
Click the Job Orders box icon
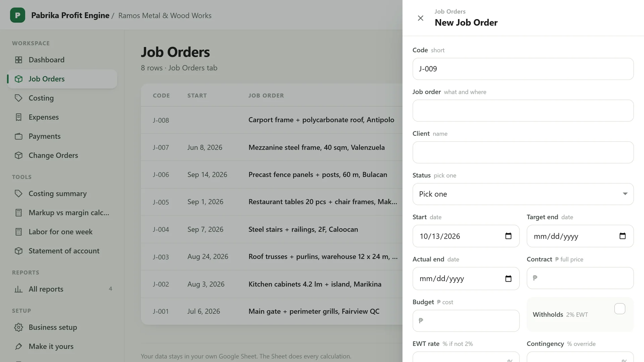coord(19,79)
